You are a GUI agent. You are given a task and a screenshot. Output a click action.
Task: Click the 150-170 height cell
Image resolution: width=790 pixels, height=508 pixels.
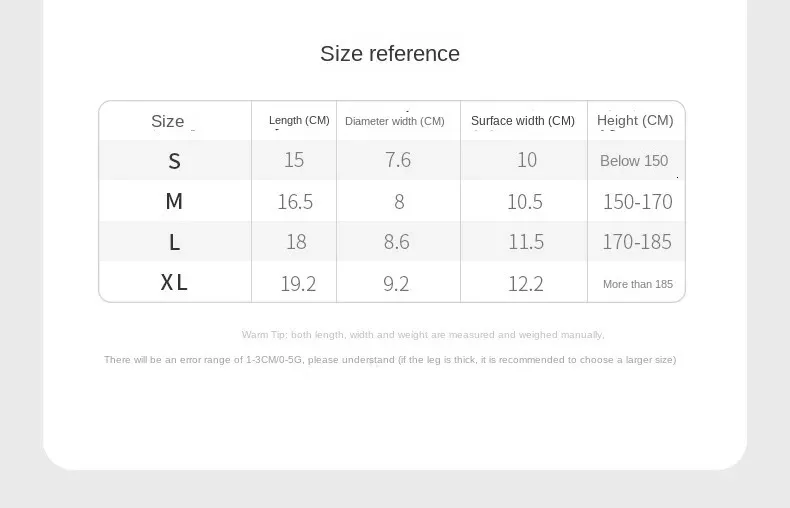(637, 202)
